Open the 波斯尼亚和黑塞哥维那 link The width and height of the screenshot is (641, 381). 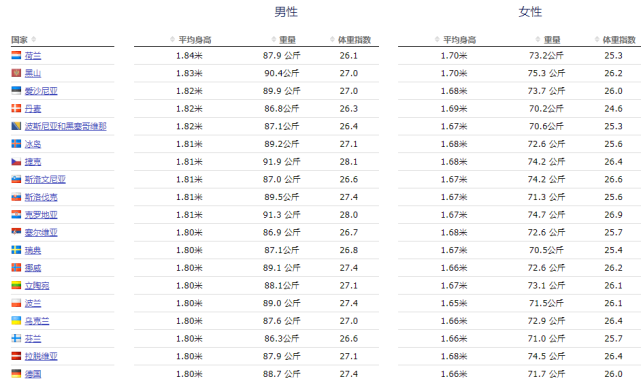coord(65,126)
